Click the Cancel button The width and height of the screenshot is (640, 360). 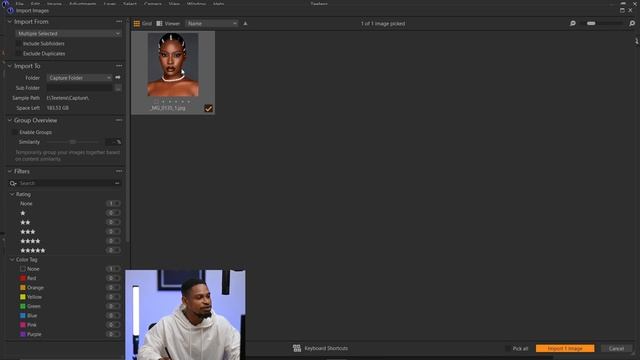[x=616, y=349]
